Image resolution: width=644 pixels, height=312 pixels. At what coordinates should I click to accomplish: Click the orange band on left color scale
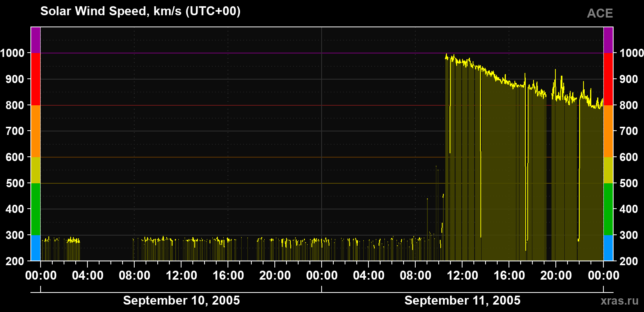pos(36,131)
